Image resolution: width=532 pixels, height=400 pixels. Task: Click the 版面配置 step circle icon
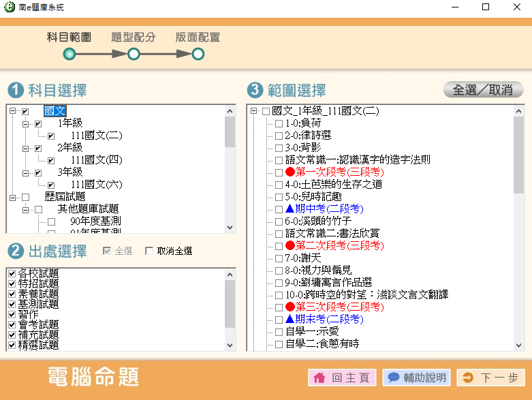pos(198,55)
